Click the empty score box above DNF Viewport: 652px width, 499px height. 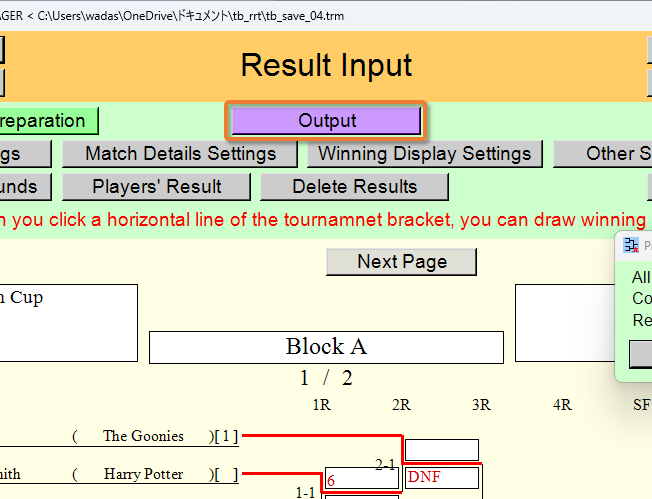point(442,450)
